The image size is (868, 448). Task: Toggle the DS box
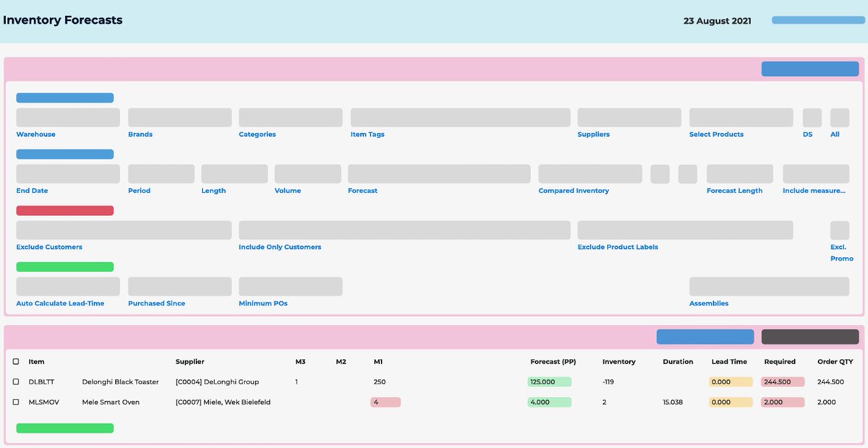pos(812,117)
